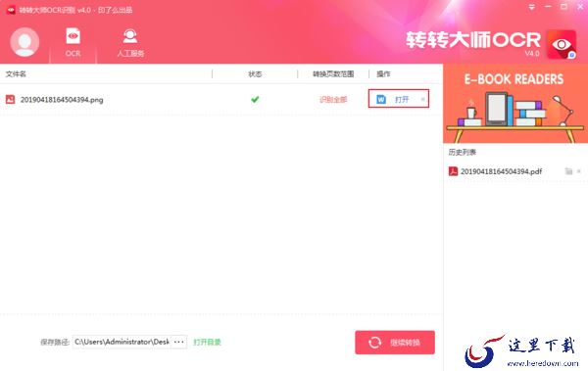
Task: Click the 操作 column header
Action: pos(383,74)
